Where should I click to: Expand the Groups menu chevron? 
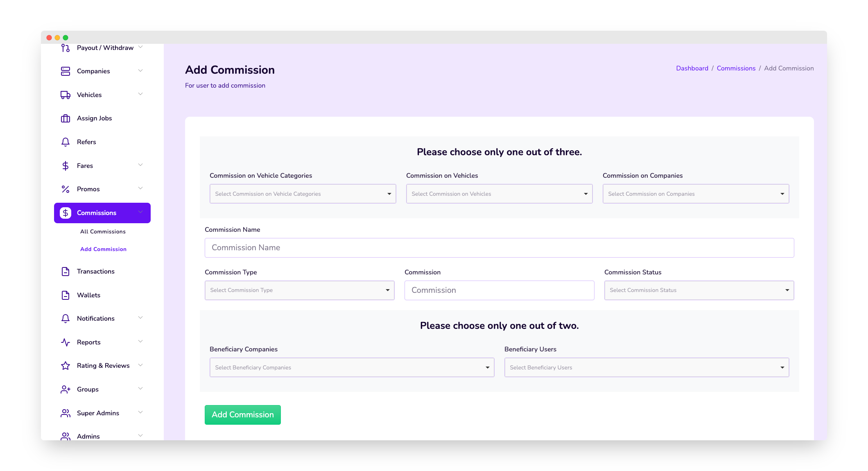[x=140, y=389]
